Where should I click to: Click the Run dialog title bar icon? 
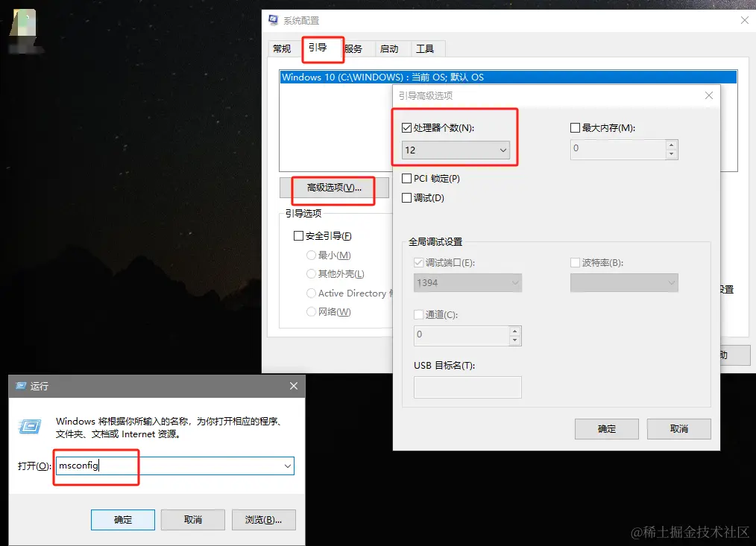(x=21, y=386)
